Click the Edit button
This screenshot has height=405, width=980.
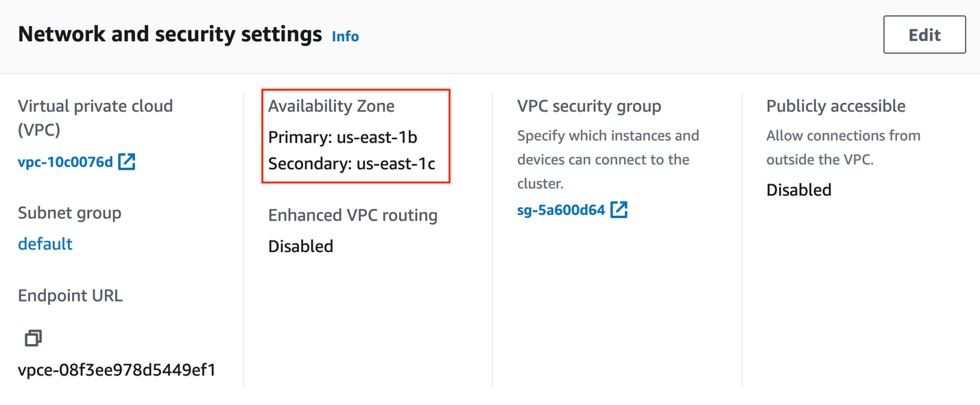point(924,35)
